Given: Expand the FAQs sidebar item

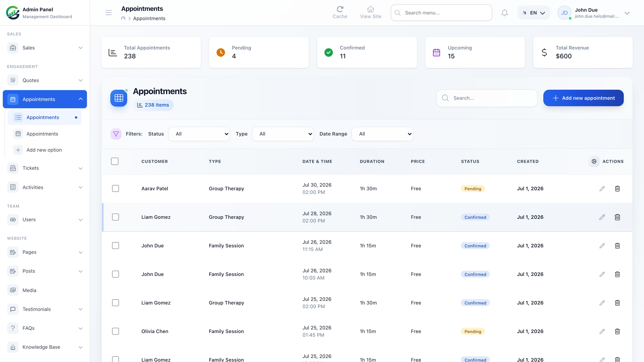Looking at the screenshot, I should point(45,328).
